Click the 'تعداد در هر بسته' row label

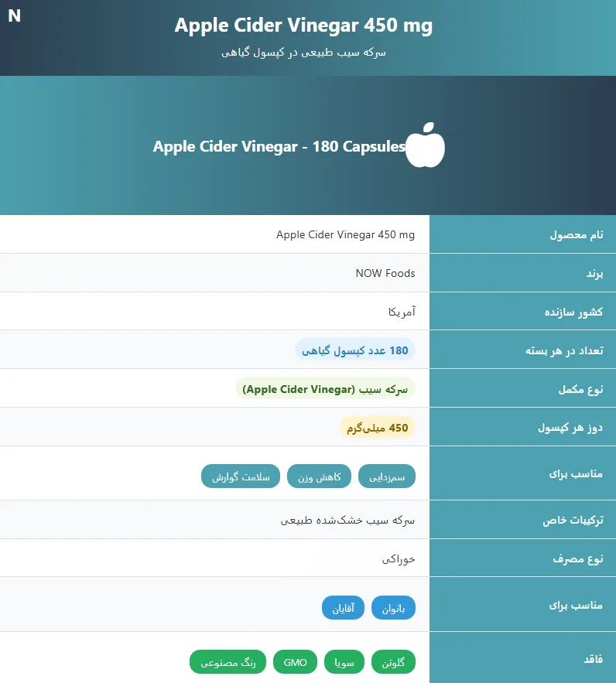point(565,350)
